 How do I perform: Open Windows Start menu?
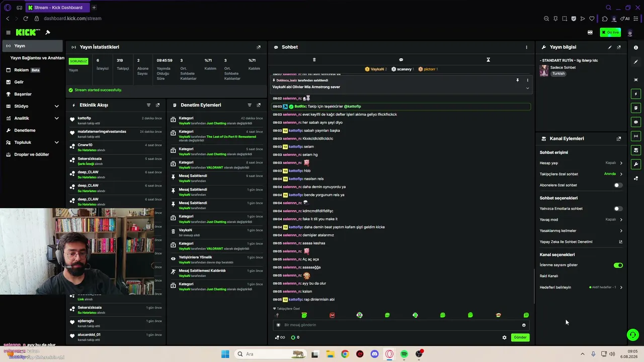[225, 354]
